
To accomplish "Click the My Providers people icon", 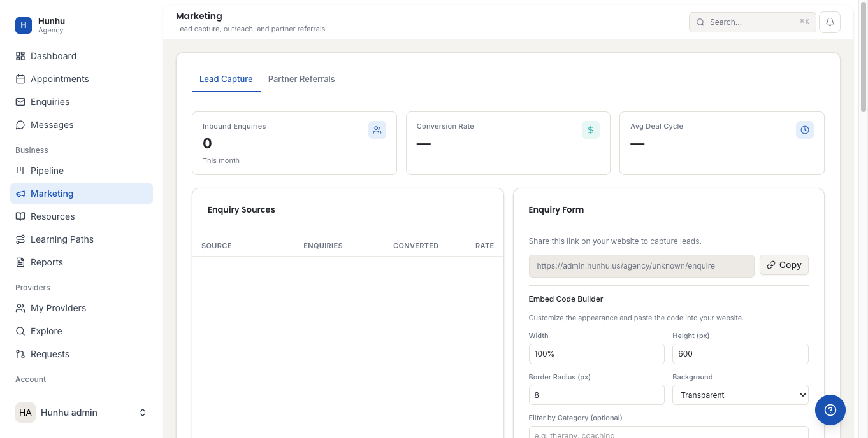I will point(20,308).
